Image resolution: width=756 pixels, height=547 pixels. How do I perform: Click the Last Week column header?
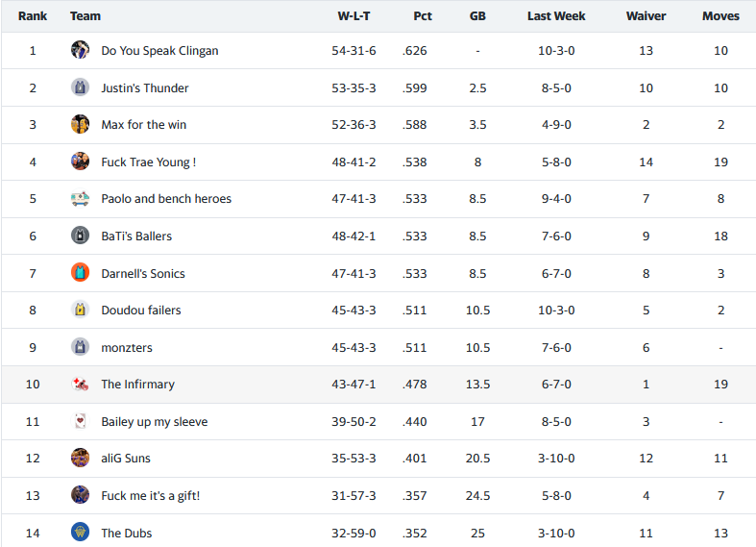point(556,16)
